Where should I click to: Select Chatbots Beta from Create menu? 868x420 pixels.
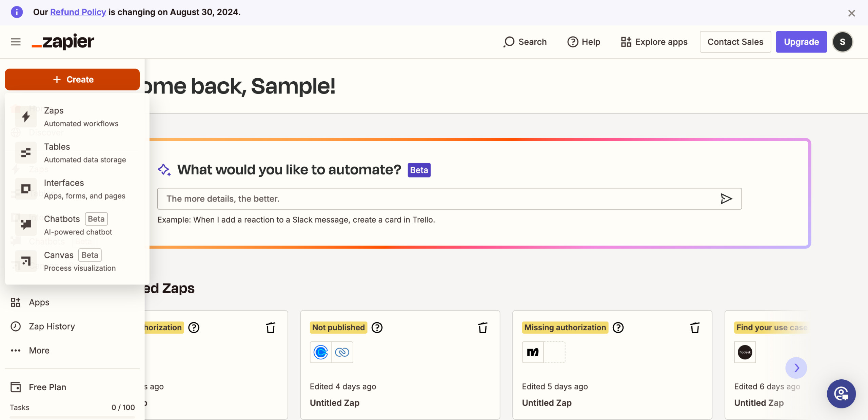tap(77, 225)
